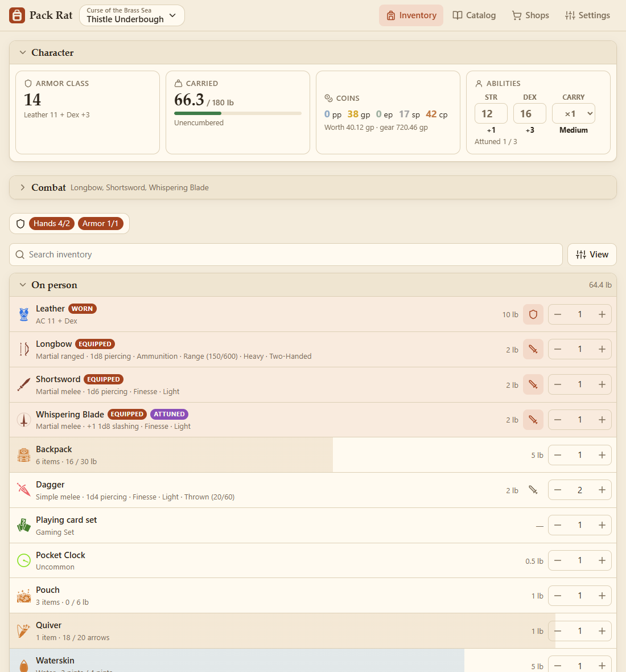
Task: Increase Pocket Clock quantity with plus
Action: coord(602,560)
